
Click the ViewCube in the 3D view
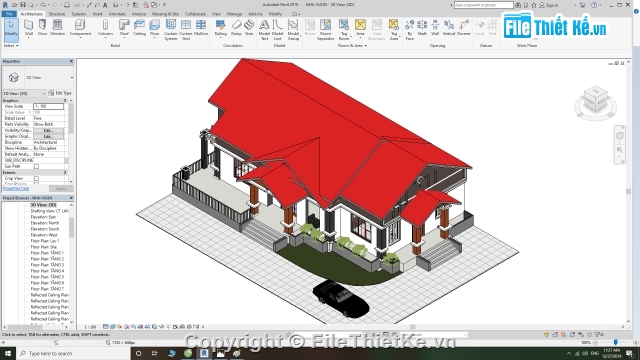click(x=595, y=100)
